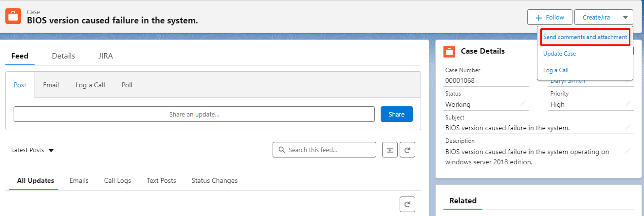This screenshot has width=644, height=216.
Task: Click the expand/collapse posts icon beside search
Action: (x=390, y=150)
